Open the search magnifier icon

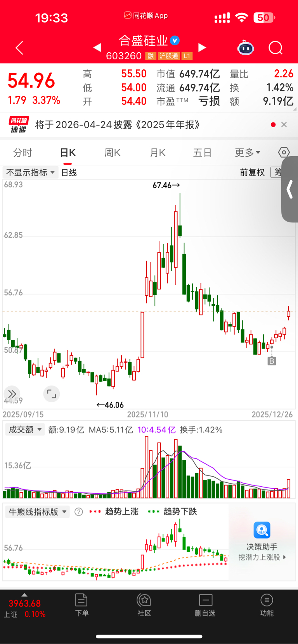pyautogui.click(x=276, y=48)
